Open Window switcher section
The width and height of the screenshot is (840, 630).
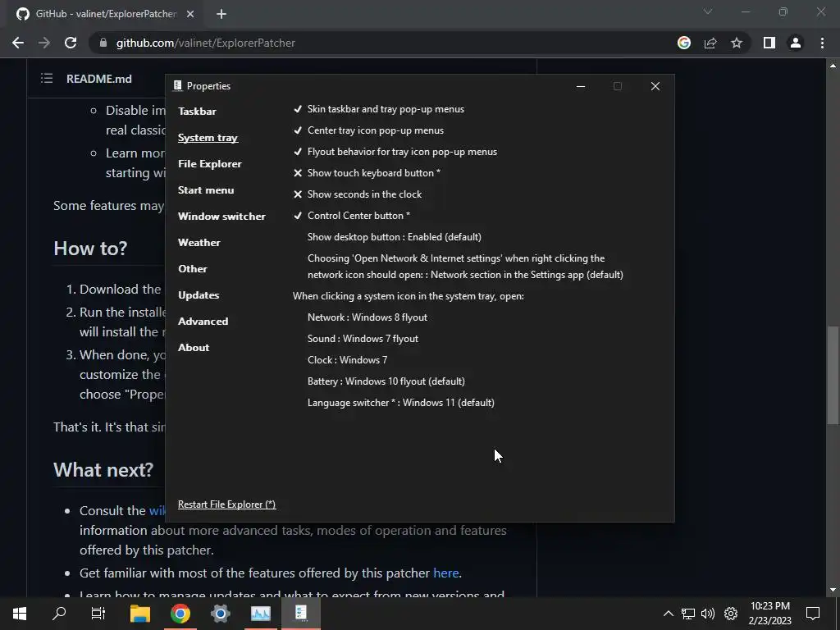click(x=221, y=217)
